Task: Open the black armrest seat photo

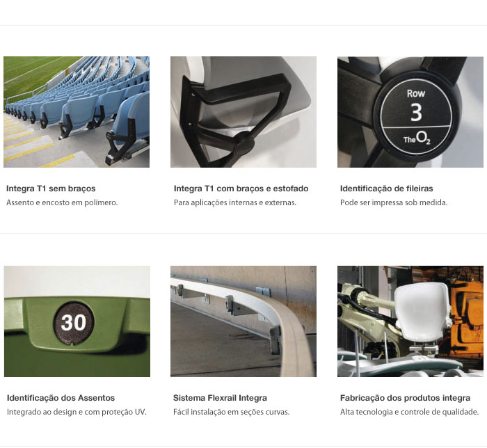Action: coord(243,112)
